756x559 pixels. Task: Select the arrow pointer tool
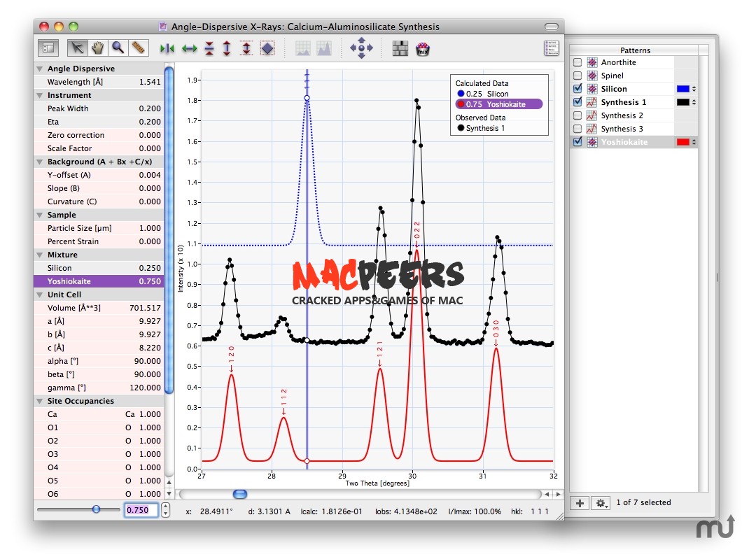[77, 48]
